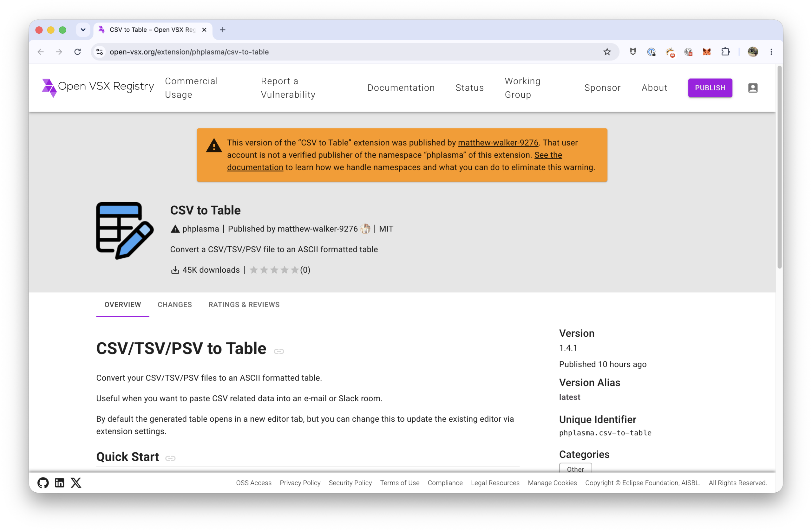
Task: Open Privacy Policy footer link
Action: click(300, 482)
